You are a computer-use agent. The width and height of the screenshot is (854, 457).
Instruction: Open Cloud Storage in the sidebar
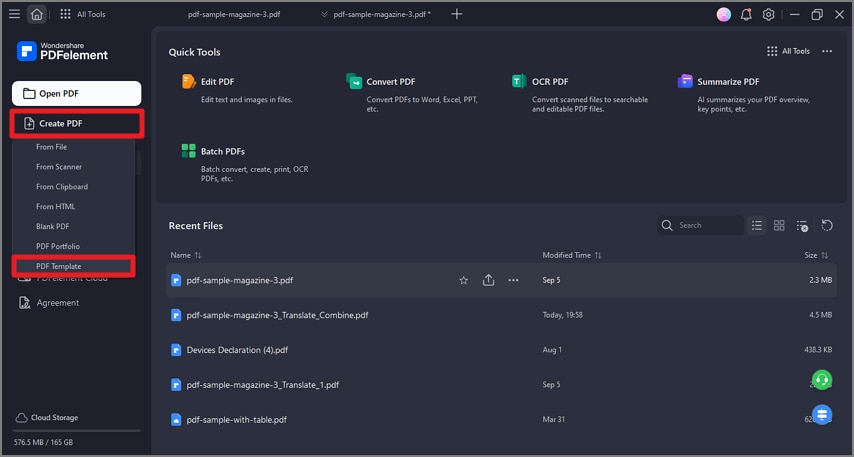coord(53,418)
